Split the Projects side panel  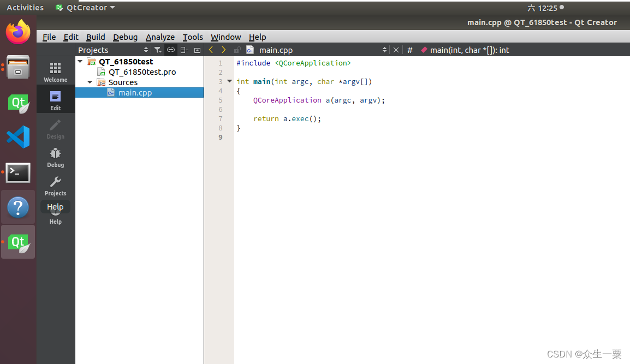click(x=185, y=50)
